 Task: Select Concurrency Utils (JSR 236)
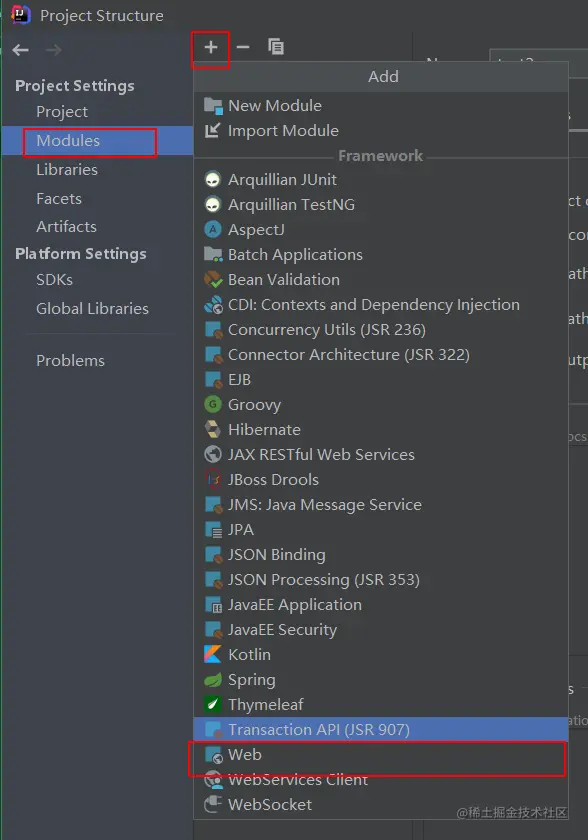tap(381, 329)
